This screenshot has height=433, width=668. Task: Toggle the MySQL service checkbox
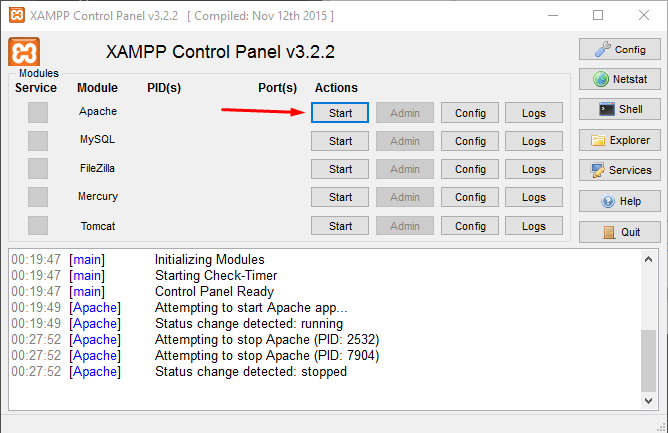click(x=38, y=140)
